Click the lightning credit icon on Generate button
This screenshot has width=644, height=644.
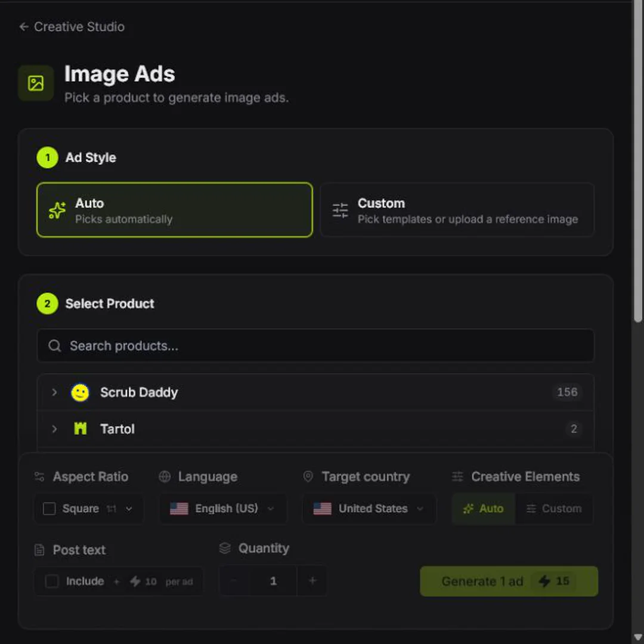tap(544, 581)
